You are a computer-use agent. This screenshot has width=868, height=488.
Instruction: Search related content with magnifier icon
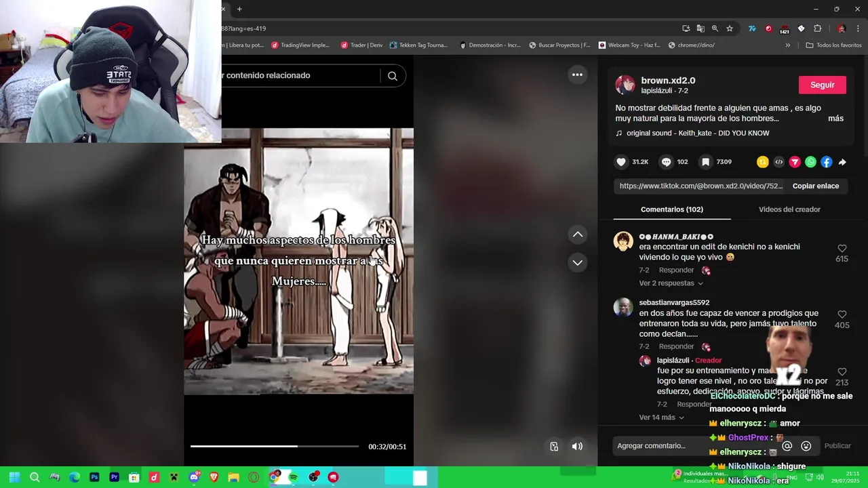(393, 76)
